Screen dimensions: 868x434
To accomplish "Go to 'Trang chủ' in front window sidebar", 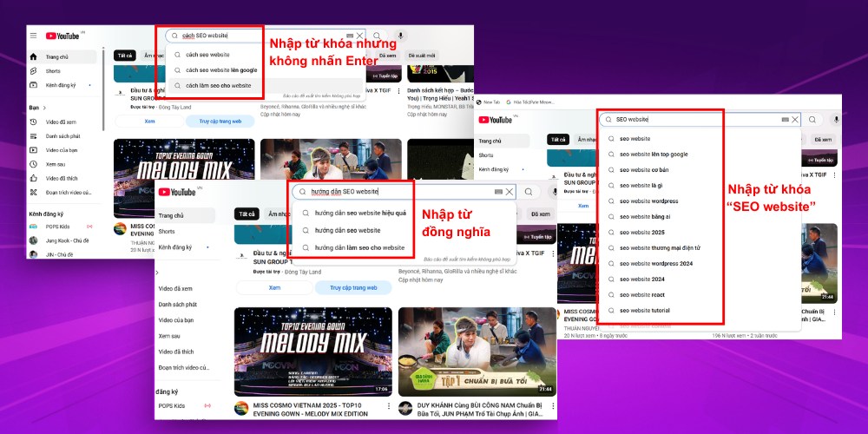I will pyautogui.click(x=186, y=215).
